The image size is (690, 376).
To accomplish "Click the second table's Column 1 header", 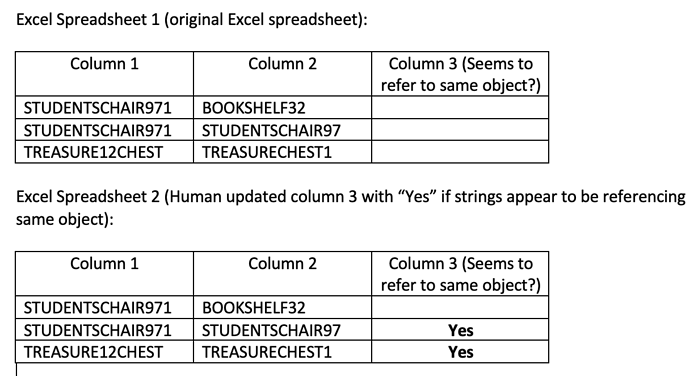I will coord(104,273).
